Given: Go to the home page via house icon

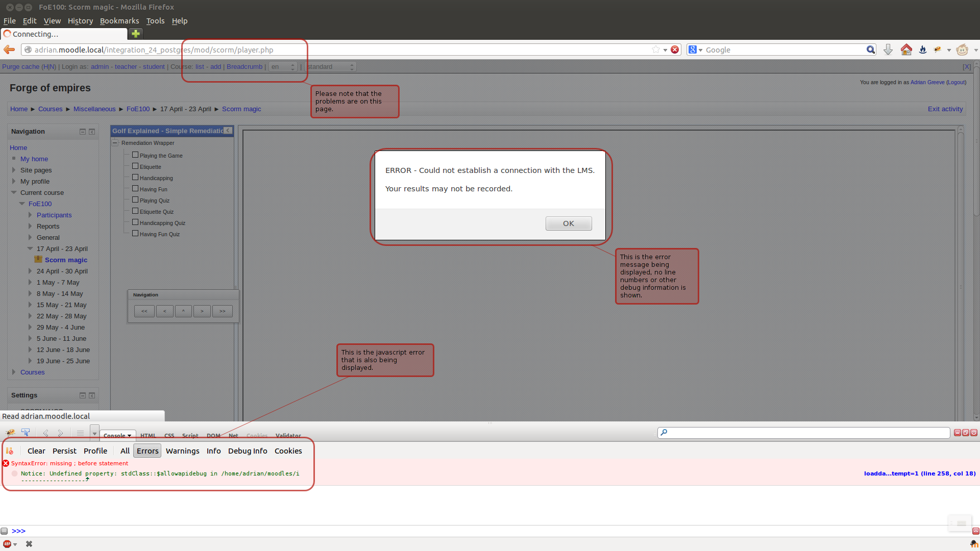Looking at the screenshot, I should [x=906, y=49].
